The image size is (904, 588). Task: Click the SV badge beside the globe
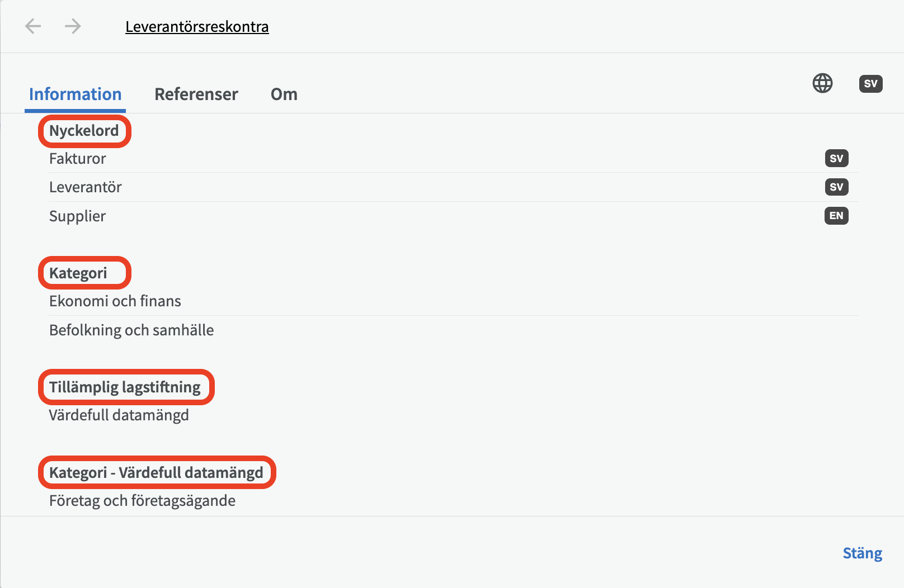pos(870,84)
